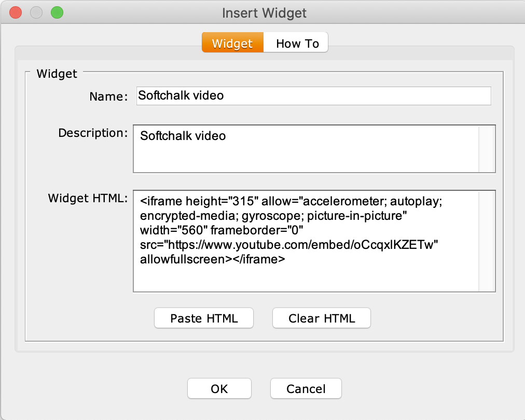Click the width="560" frameborder line

tap(222, 230)
